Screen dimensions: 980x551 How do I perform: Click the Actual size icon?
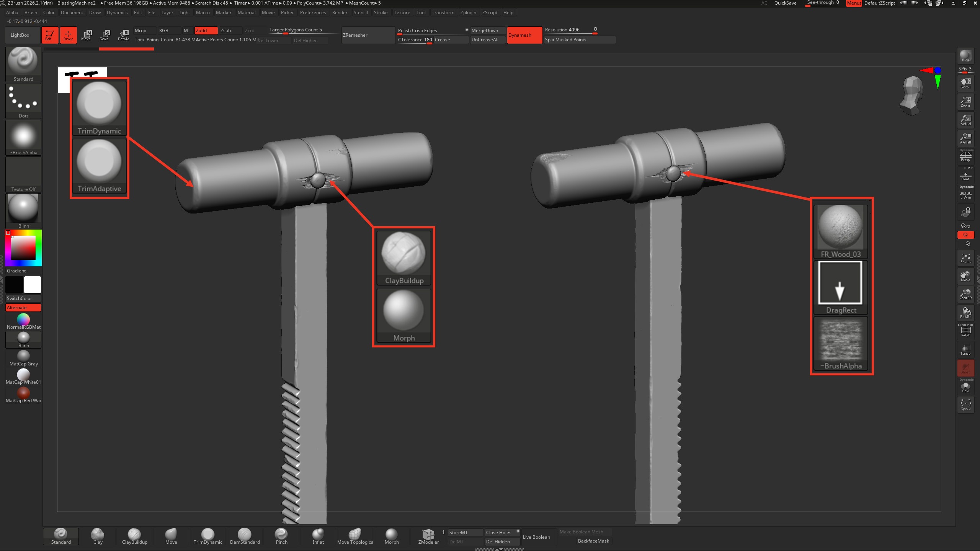pyautogui.click(x=965, y=120)
